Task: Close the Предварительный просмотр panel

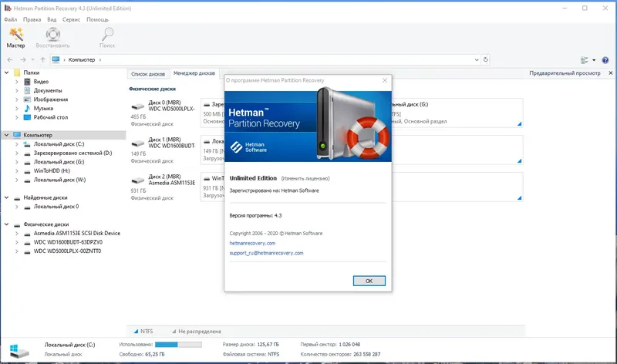Action: pyautogui.click(x=610, y=73)
